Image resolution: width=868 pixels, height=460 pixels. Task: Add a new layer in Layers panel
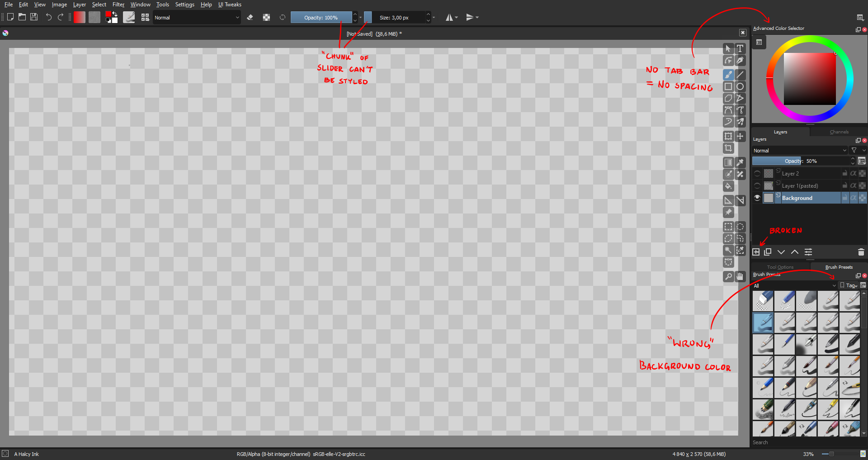pyautogui.click(x=756, y=252)
